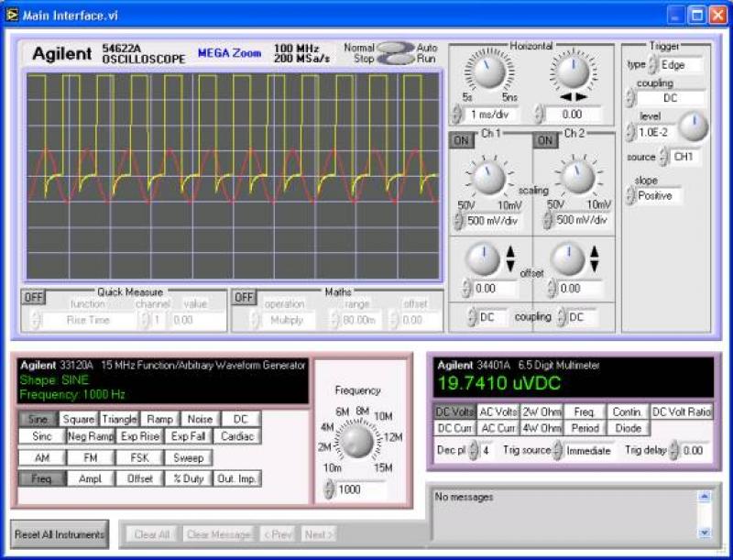This screenshot has width=733, height=560.
Task: Select Sine waveform shape
Action: click(38, 419)
